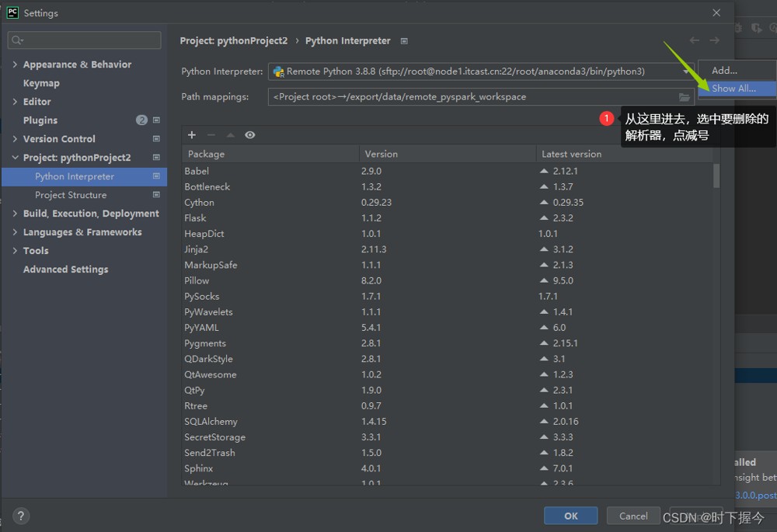The width and height of the screenshot is (777, 532).
Task: Click the Path mappings field
Action: (481, 97)
